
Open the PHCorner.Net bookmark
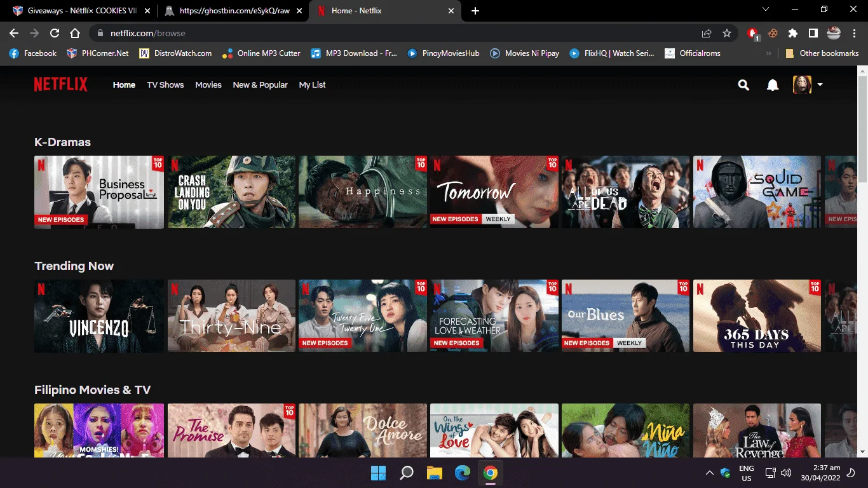(x=98, y=53)
